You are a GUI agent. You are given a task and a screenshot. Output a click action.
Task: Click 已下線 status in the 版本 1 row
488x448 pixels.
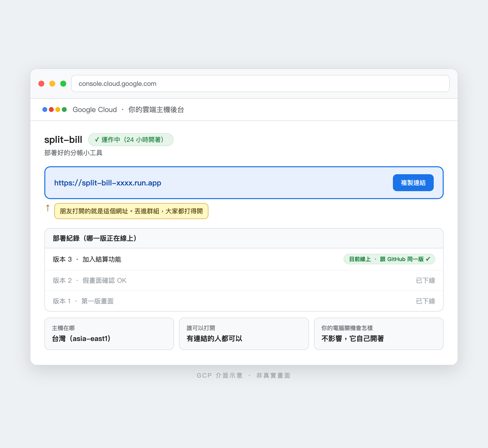[426, 301]
